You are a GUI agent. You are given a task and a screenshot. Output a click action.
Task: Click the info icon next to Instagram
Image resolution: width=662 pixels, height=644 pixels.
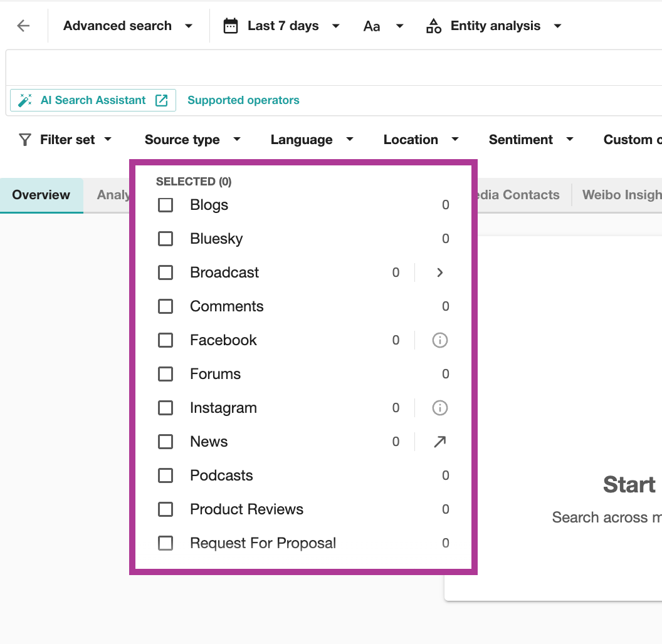439,408
